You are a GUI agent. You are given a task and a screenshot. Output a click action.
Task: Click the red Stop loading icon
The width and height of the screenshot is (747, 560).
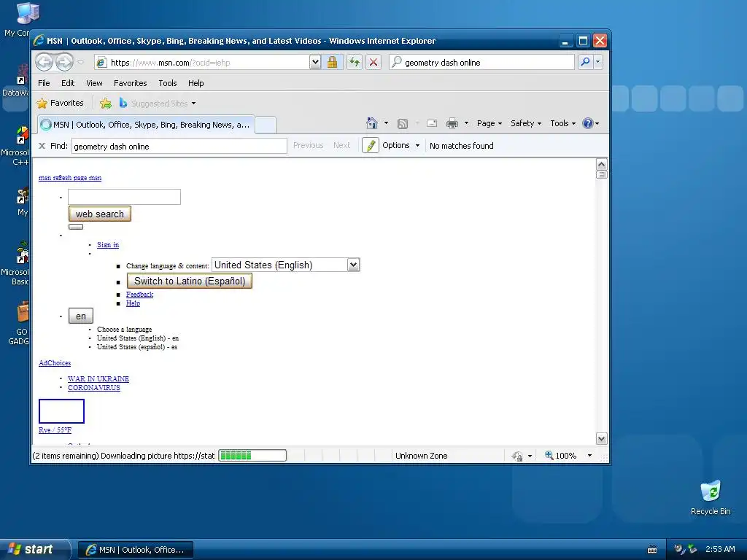pyautogui.click(x=373, y=62)
